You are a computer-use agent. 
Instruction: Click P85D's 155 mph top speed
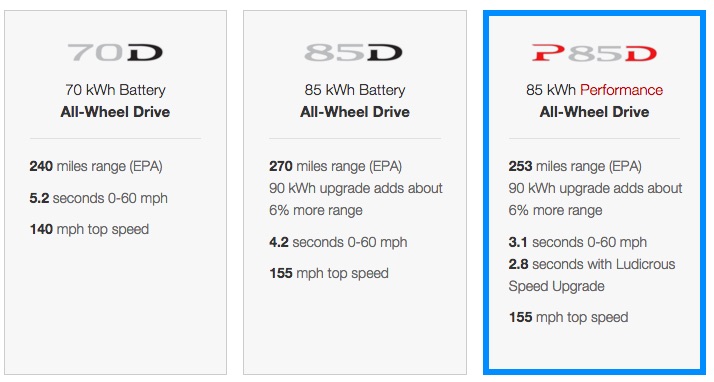568,317
